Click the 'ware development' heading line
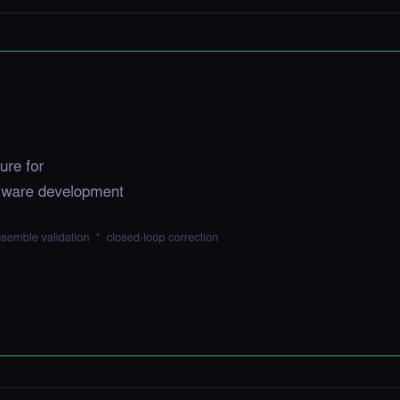The width and height of the screenshot is (400, 400). point(63,192)
